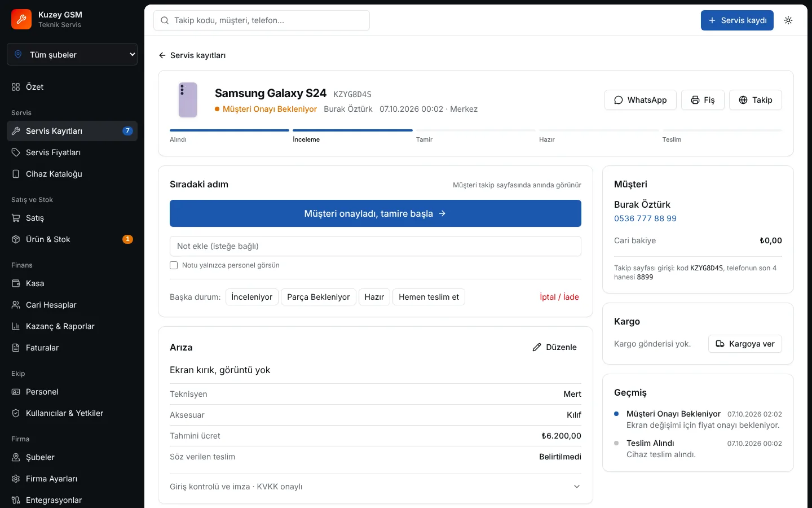Click the Kazanç & Raporlar chart icon

tap(16, 326)
